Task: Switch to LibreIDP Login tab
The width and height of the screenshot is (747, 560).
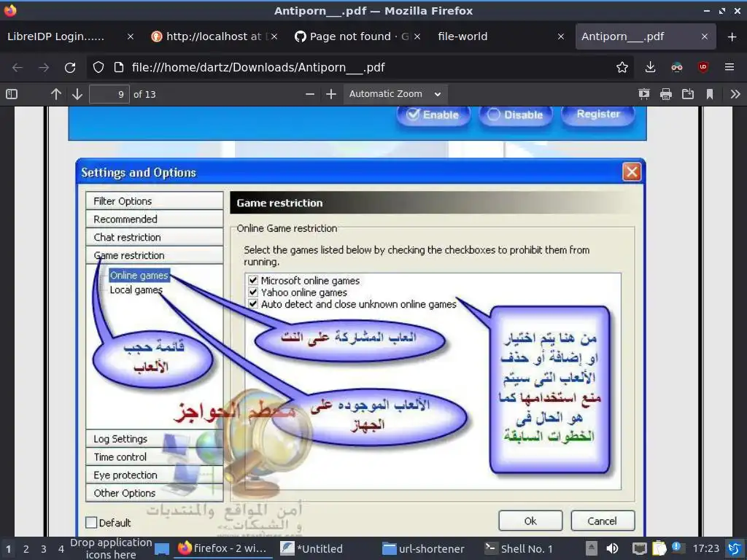Action: click(55, 36)
